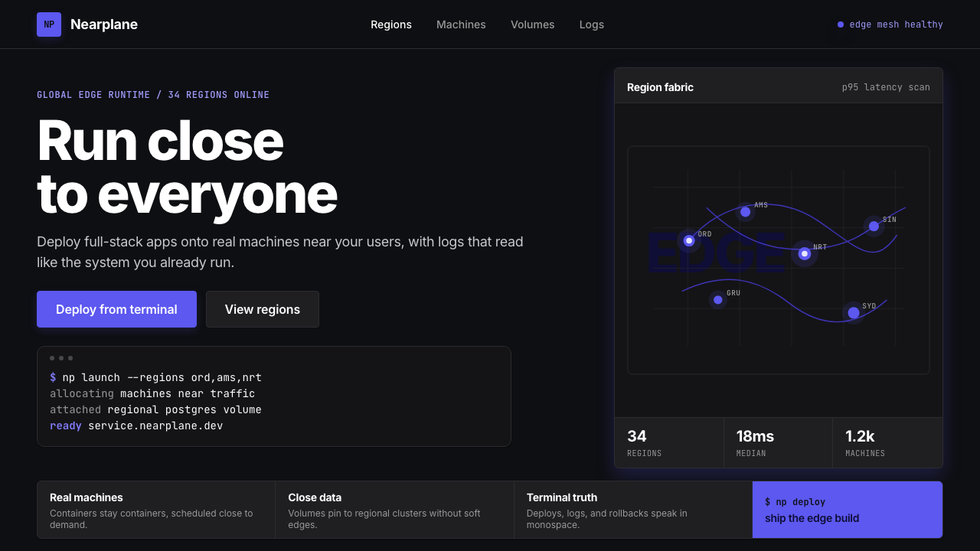Click the attached regional postgres volume line
This screenshot has width=980, height=551.
155,409
